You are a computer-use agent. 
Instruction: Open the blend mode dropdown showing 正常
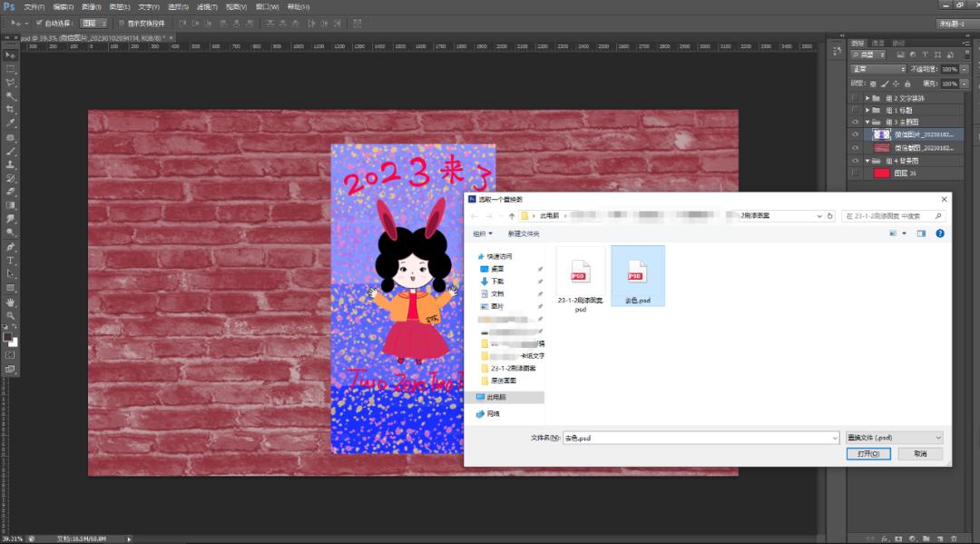click(x=877, y=68)
